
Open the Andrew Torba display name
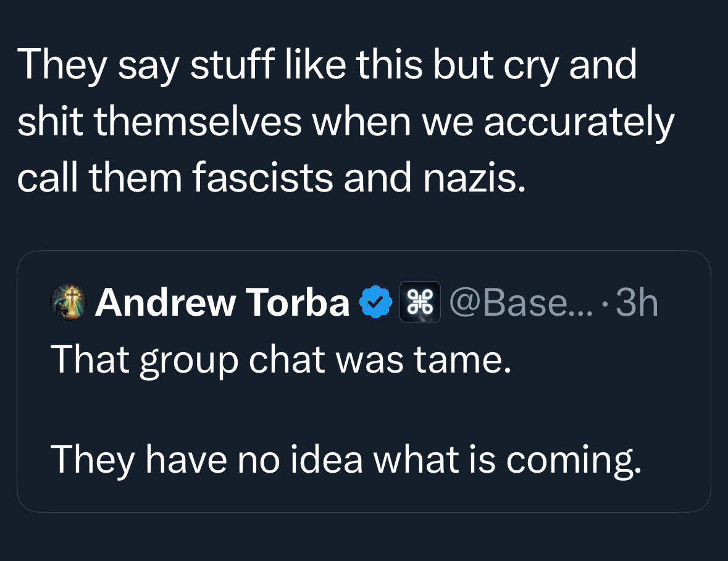222,303
